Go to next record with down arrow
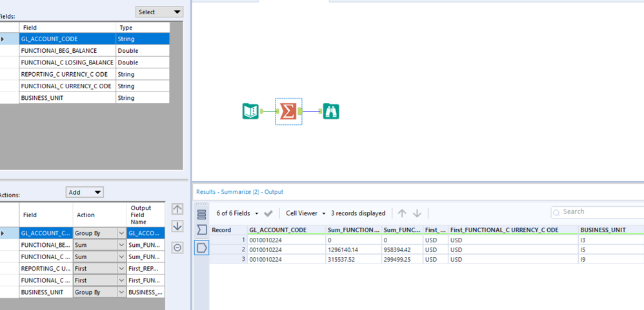The image size is (644, 310). (417, 213)
